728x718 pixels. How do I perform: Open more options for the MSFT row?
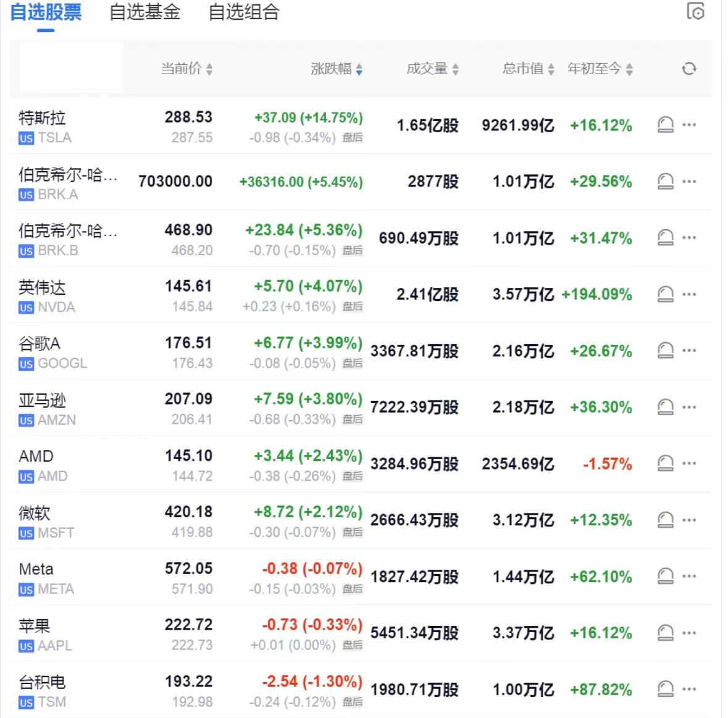tap(689, 520)
